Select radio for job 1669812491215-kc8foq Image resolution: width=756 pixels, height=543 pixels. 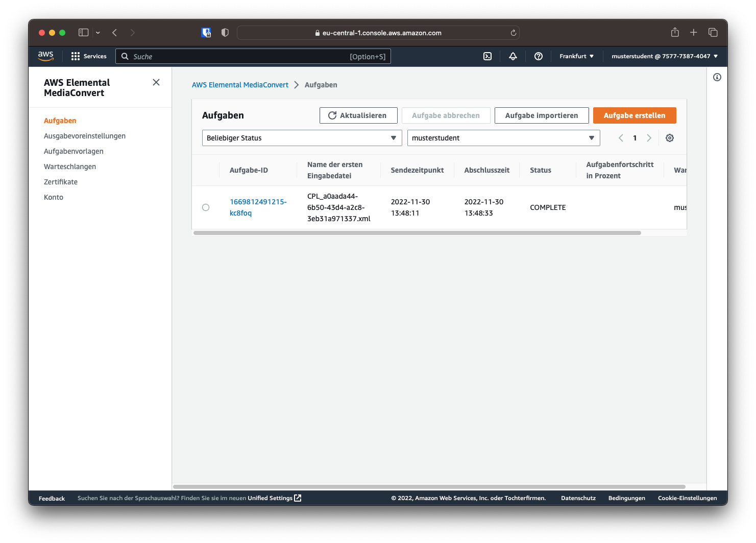206,207
